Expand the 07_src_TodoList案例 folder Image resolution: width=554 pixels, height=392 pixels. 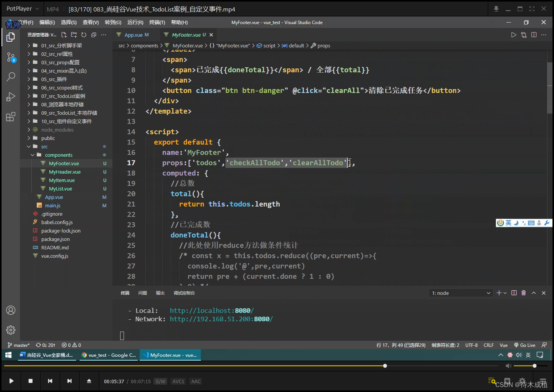[x=63, y=96]
